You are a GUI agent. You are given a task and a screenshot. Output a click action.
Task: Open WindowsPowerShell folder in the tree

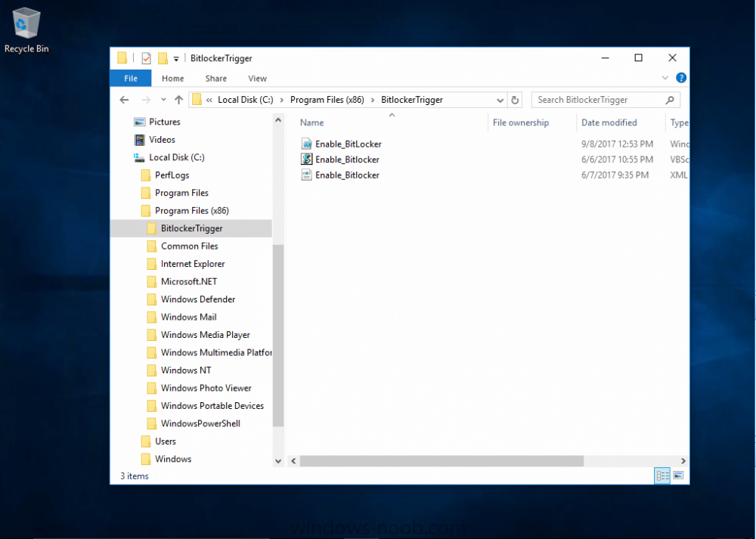click(x=200, y=424)
